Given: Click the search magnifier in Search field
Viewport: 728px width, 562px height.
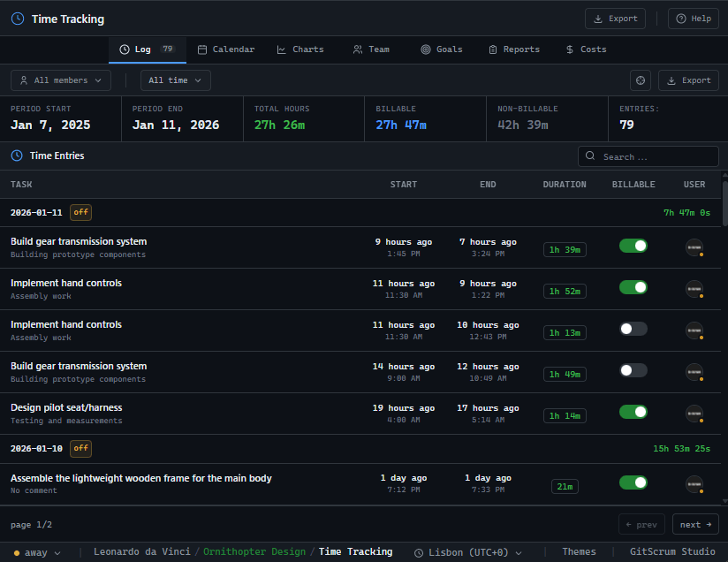Looking at the screenshot, I should (589, 156).
